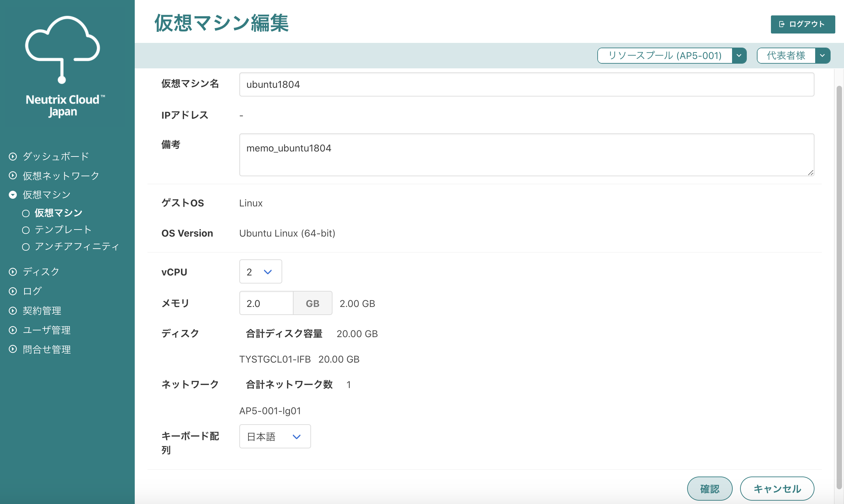Click the 確認 button
844x504 pixels.
[710, 488]
